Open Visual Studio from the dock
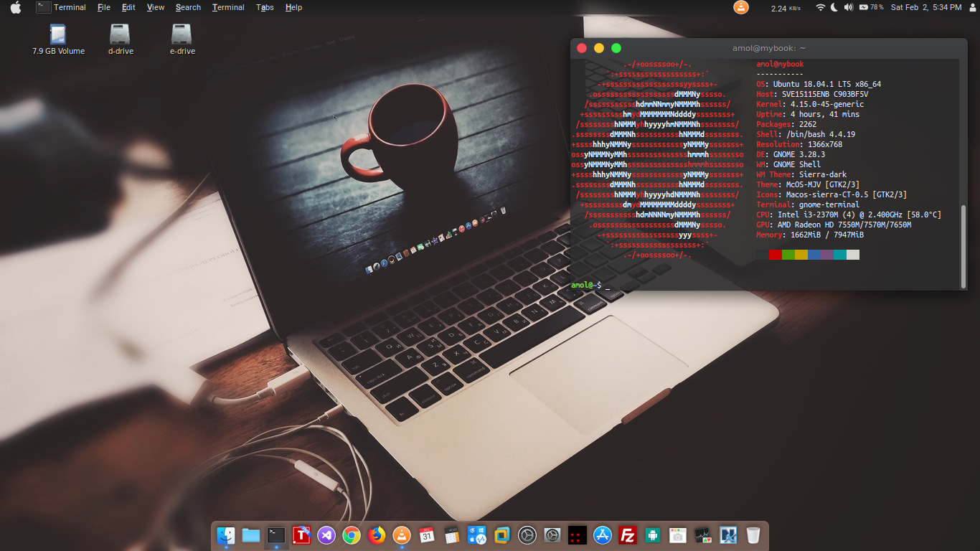980x551 pixels. (326, 535)
